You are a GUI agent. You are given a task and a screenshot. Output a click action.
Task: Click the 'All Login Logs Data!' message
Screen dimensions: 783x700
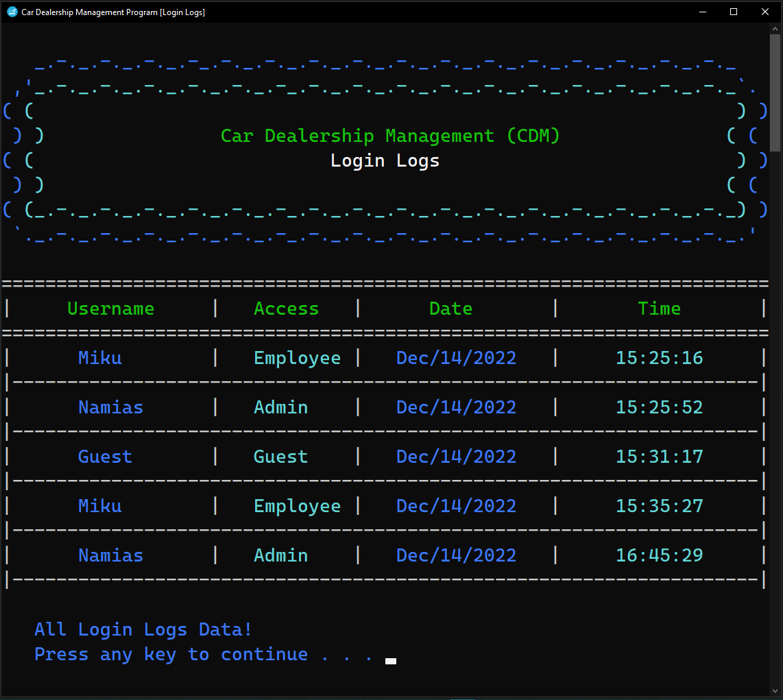[x=143, y=629]
